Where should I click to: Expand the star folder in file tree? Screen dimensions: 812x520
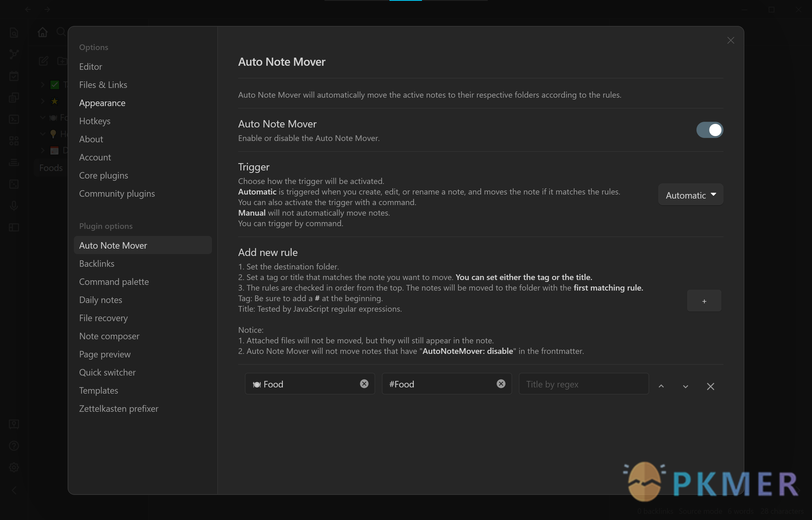42,101
